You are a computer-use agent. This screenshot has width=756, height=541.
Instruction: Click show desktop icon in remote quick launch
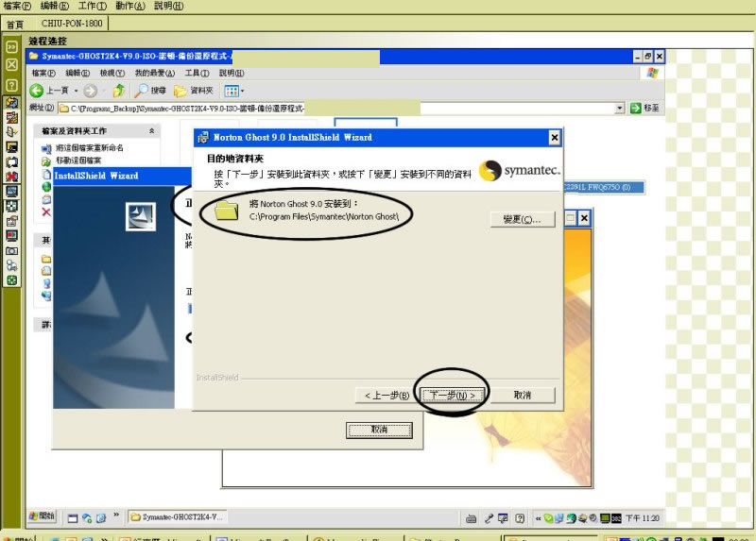[x=73, y=518]
